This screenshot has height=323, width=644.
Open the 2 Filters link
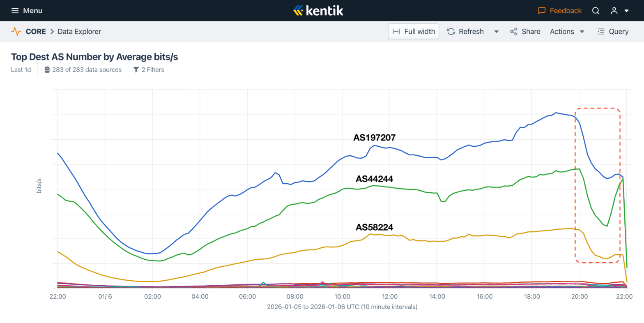tap(153, 70)
